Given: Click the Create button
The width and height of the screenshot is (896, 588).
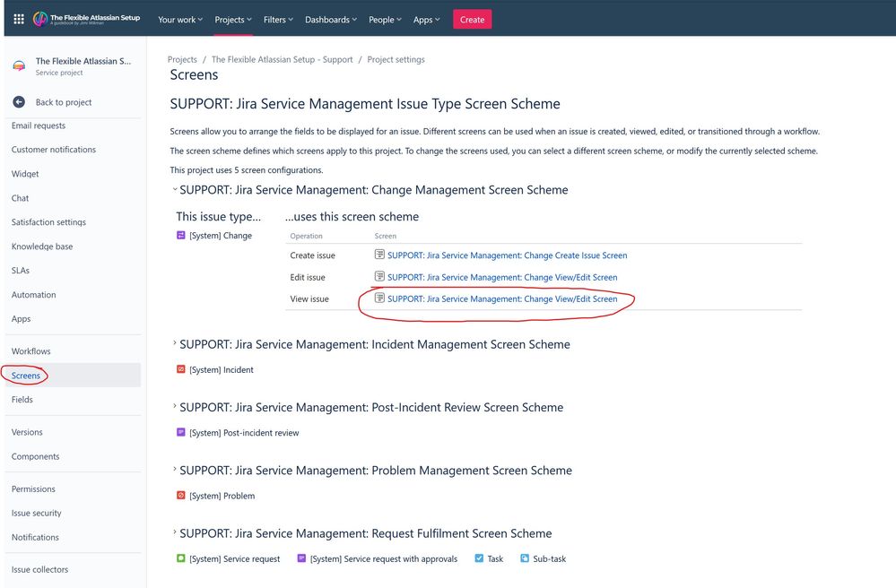Looking at the screenshot, I should (x=472, y=20).
